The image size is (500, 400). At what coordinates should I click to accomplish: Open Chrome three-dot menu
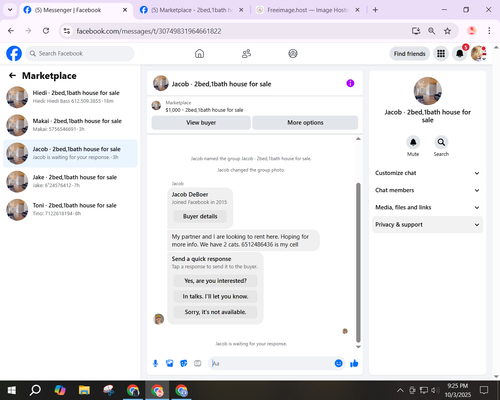click(x=489, y=31)
